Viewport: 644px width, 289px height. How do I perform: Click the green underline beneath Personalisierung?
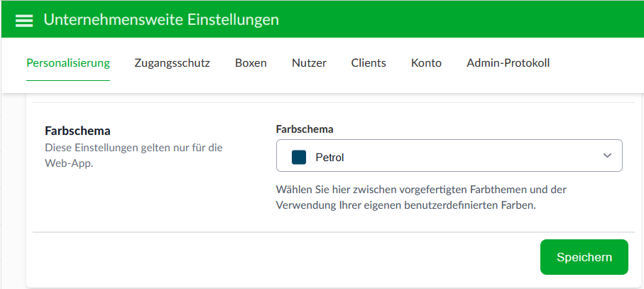point(68,80)
